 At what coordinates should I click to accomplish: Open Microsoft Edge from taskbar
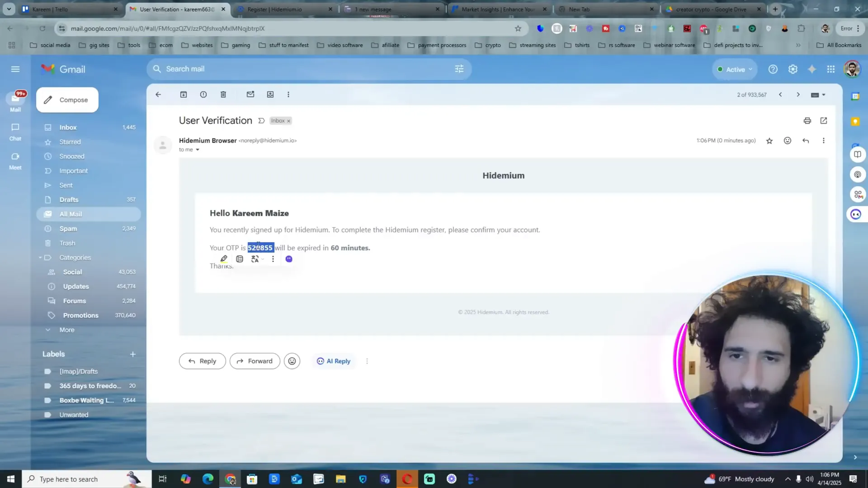(208, 479)
